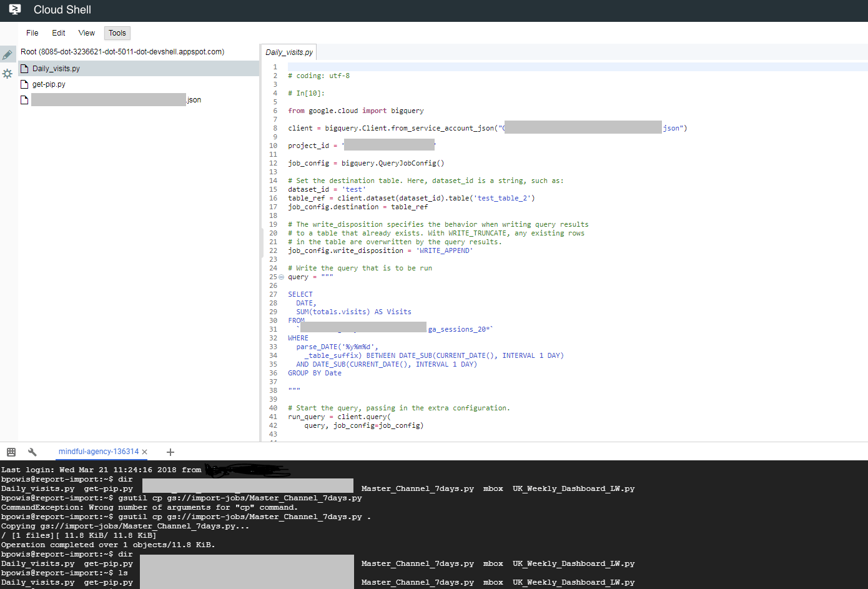Open the File menu
Screen dimensions: 868x589
32,33
